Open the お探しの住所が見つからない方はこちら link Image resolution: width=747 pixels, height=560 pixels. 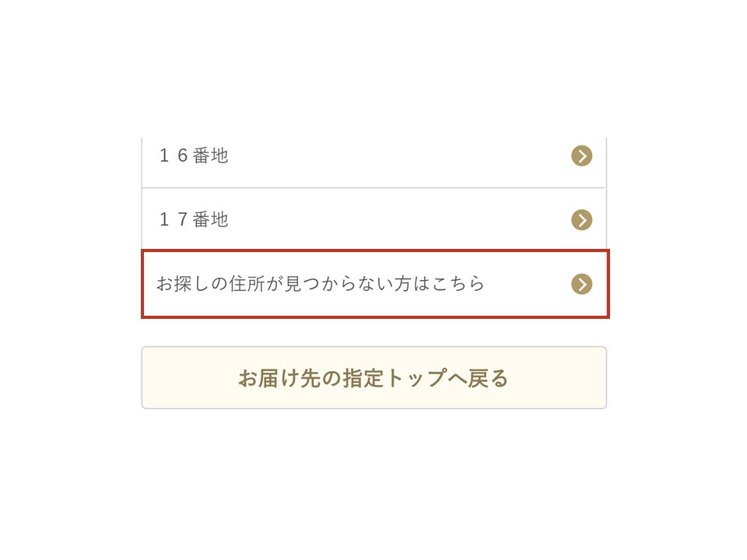[321, 284]
